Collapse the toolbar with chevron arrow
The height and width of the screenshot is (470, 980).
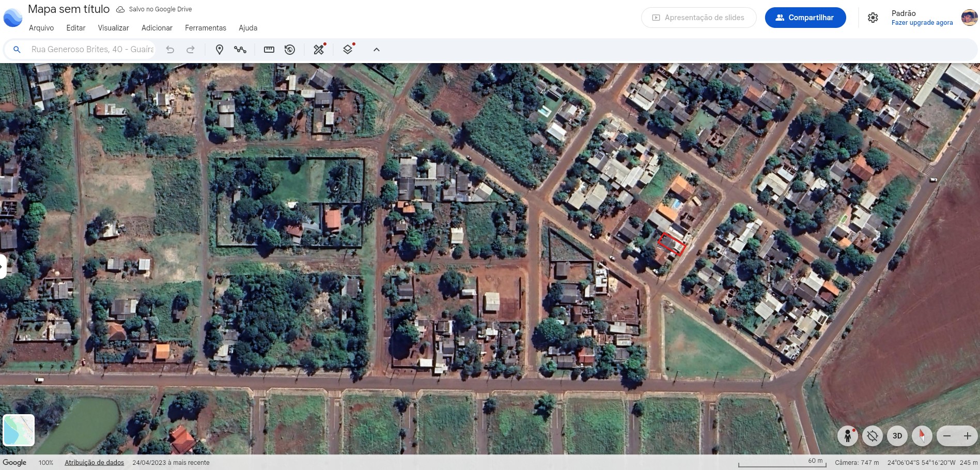[x=377, y=50]
